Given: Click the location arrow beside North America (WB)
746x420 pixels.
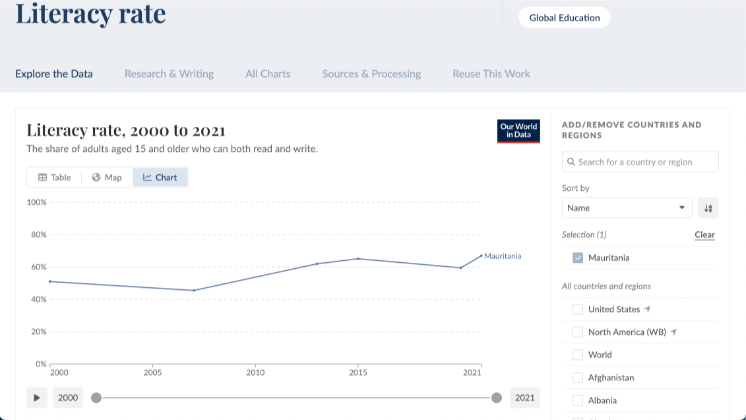Looking at the screenshot, I should point(674,332).
